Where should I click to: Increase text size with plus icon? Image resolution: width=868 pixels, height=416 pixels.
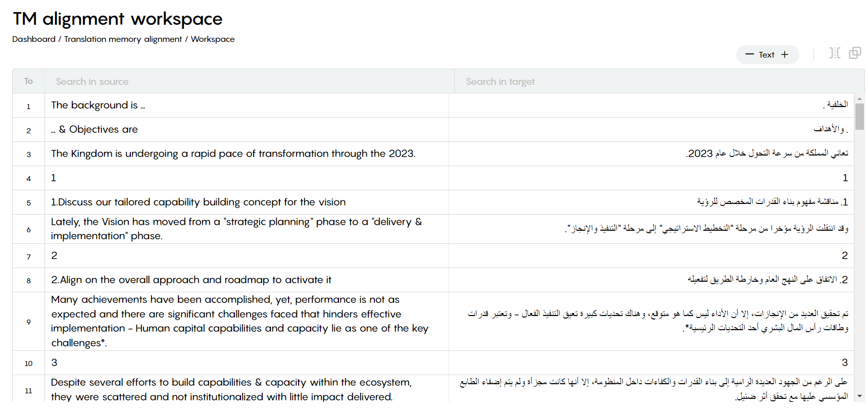coord(785,55)
